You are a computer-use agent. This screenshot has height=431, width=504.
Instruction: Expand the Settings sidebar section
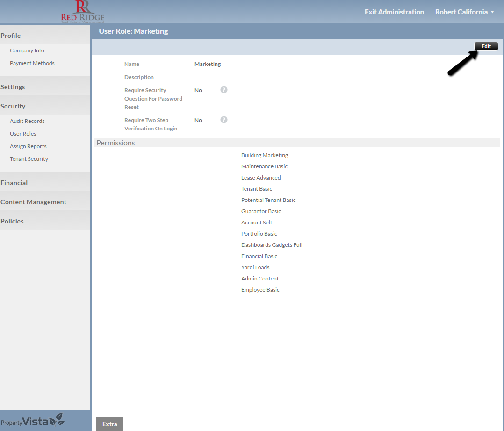tap(13, 87)
